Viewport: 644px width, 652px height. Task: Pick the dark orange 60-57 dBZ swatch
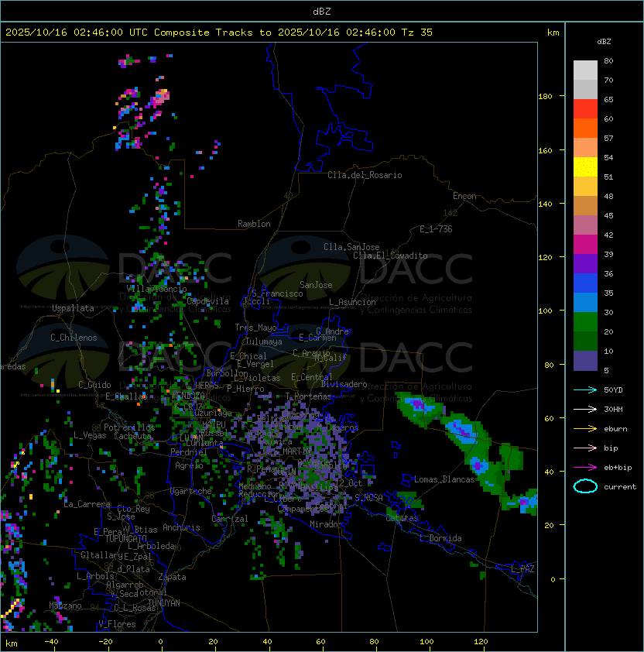(x=585, y=128)
